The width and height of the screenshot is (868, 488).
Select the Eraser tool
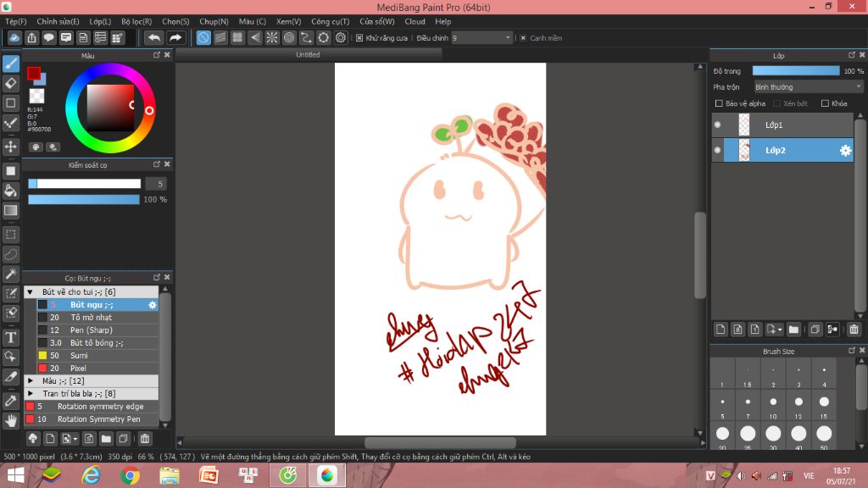[x=10, y=84]
